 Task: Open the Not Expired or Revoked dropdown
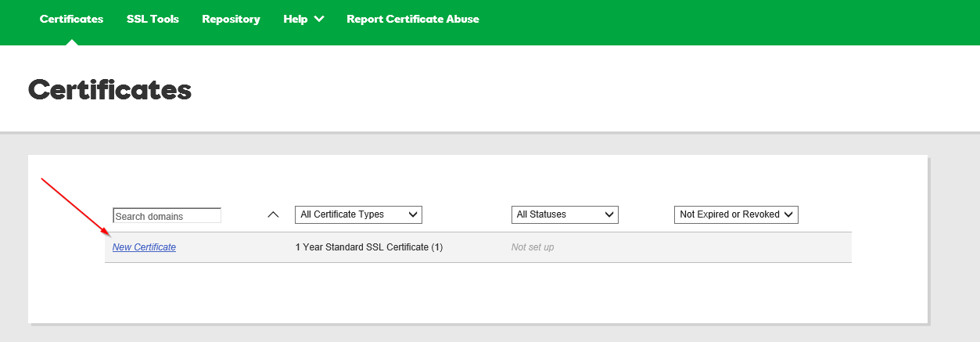(x=735, y=214)
